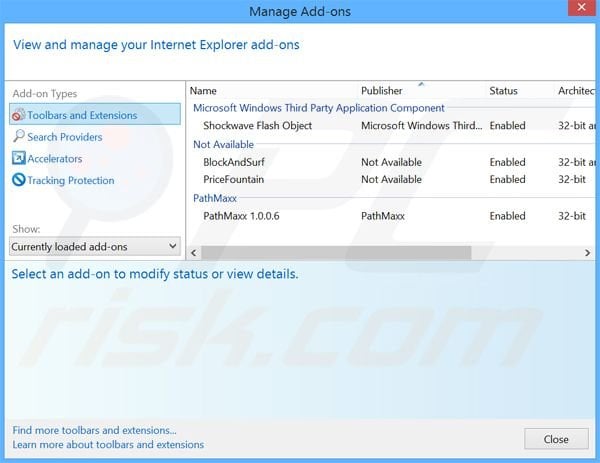Click Enabled status of BlockAndSurf
Image resolution: width=600 pixels, height=463 pixels.
click(x=507, y=162)
